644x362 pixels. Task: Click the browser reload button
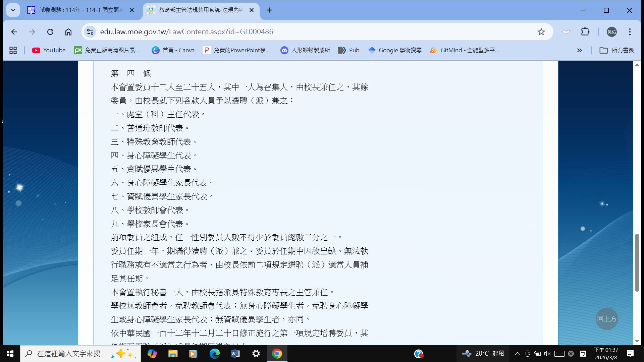pyautogui.click(x=50, y=32)
